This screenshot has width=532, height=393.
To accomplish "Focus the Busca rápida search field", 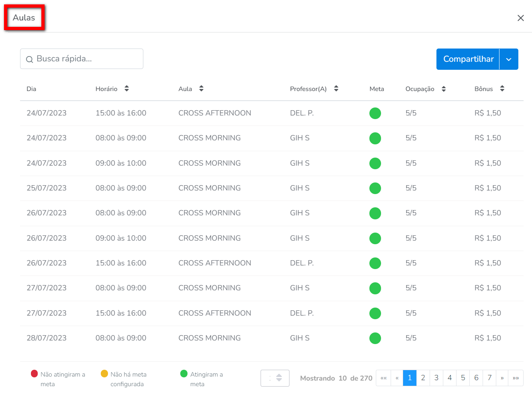I will (88, 59).
